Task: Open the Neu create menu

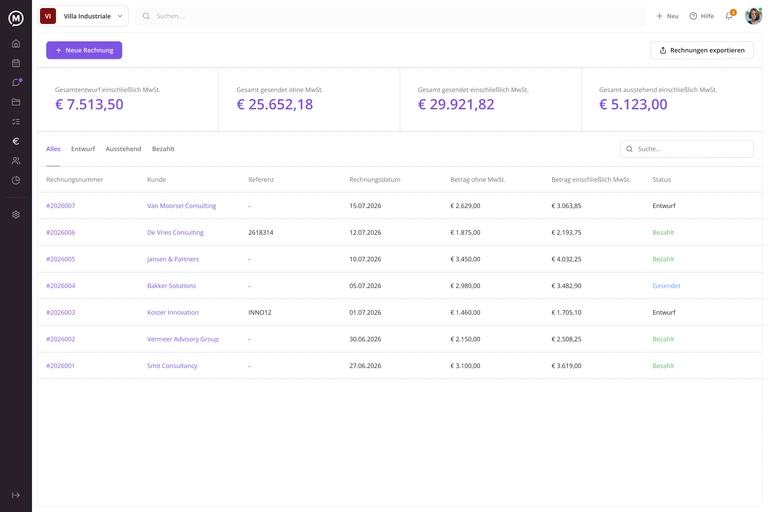Action: (x=668, y=16)
